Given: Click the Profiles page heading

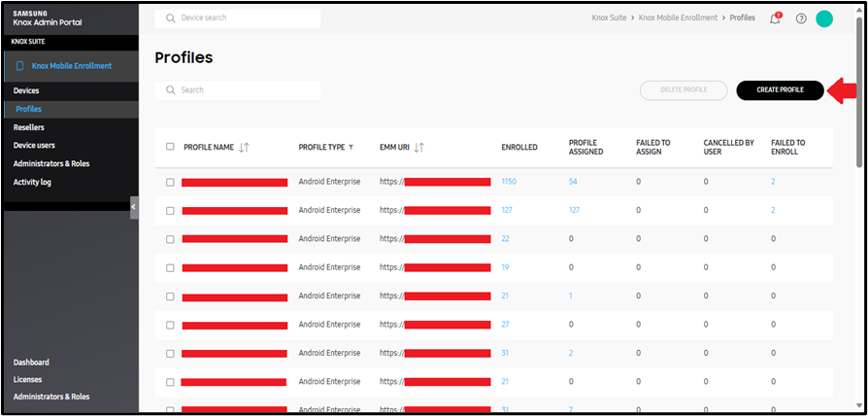Looking at the screenshot, I should pos(184,58).
